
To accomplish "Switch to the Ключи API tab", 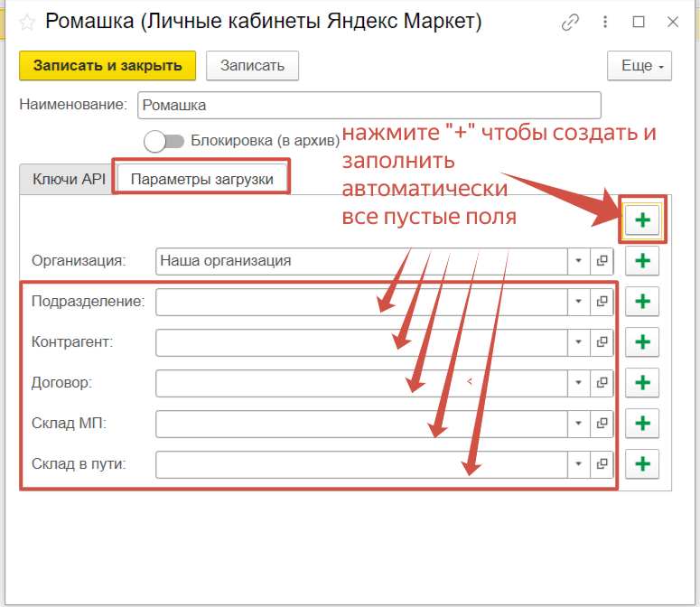I will point(69,179).
